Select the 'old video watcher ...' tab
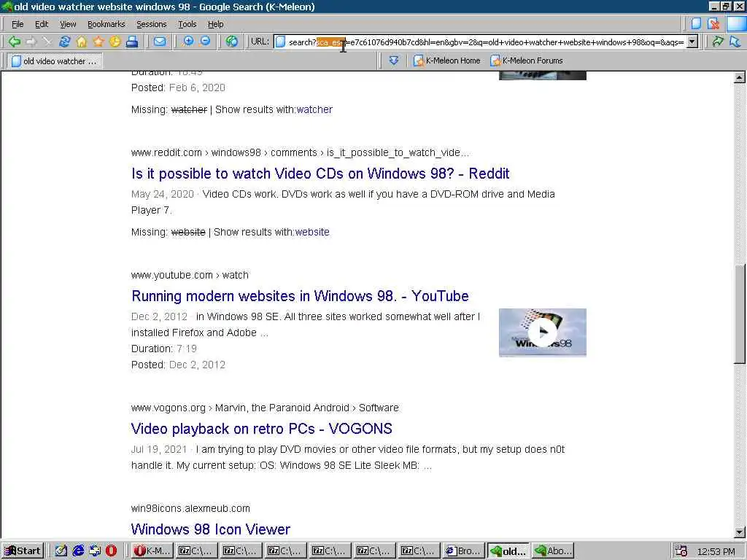Image resolution: width=747 pixels, height=560 pixels. 54,61
